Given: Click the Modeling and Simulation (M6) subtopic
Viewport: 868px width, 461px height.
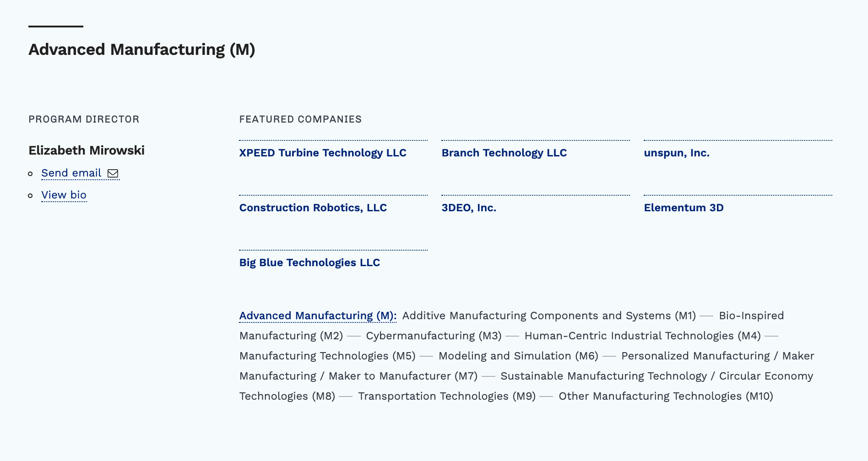Looking at the screenshot, I should 518,356.
